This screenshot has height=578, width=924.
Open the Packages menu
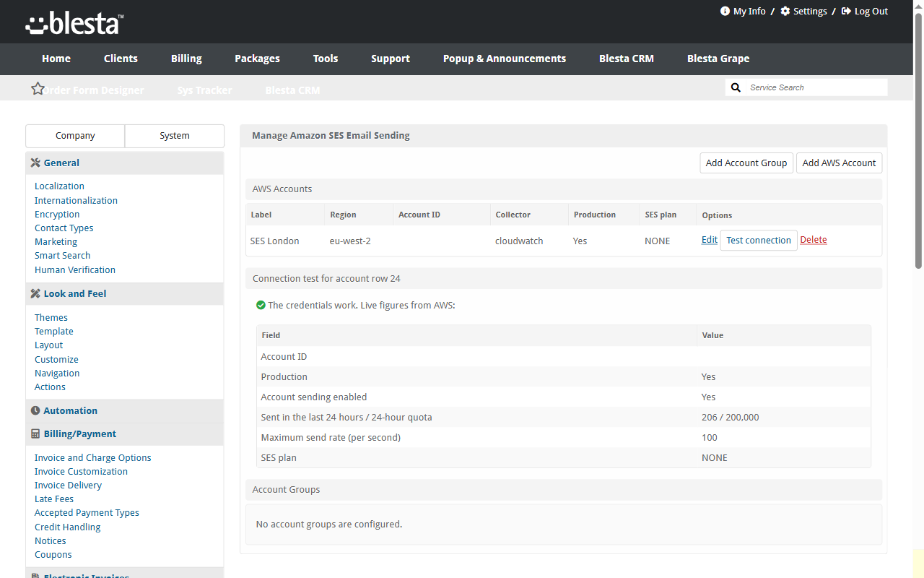(x=257, y=59)
